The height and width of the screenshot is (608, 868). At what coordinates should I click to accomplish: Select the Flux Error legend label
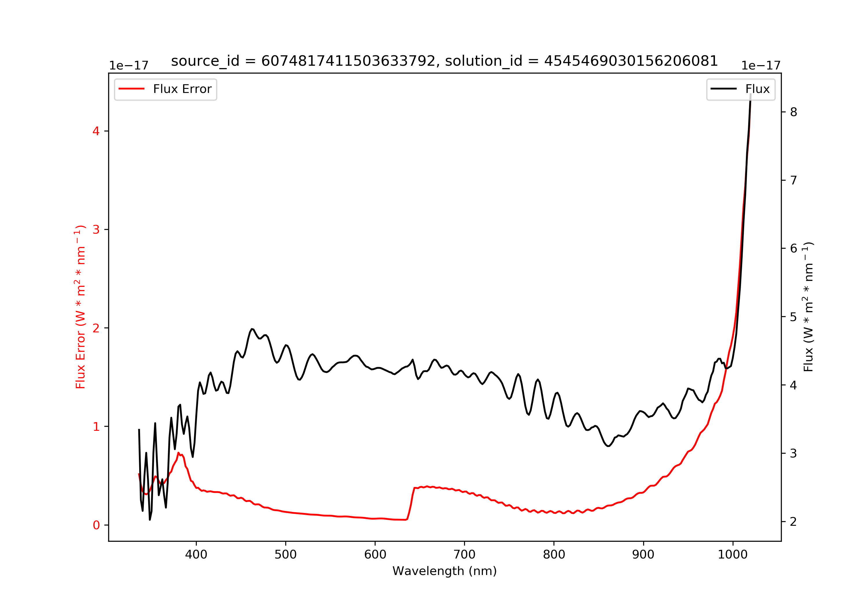(x=182, y=89)
